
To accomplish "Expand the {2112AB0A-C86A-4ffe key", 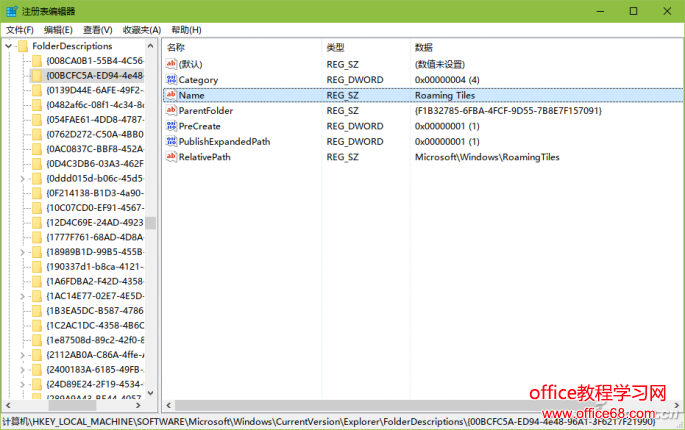I will point(22,355).
